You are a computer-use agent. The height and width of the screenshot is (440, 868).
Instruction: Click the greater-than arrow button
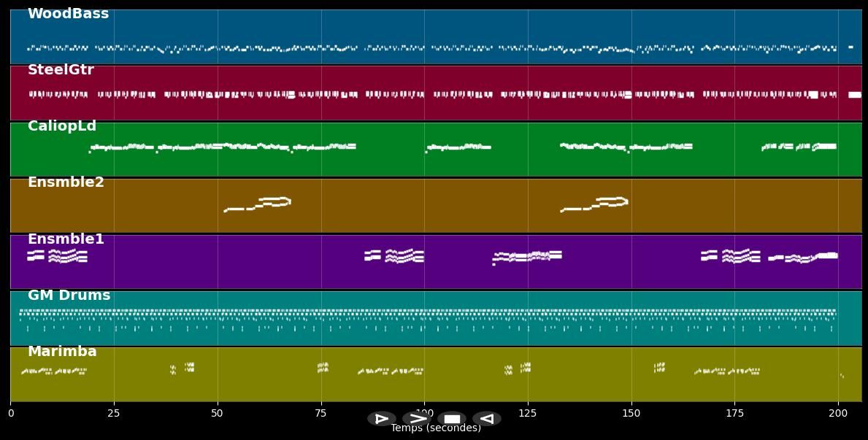pos(416,419)
